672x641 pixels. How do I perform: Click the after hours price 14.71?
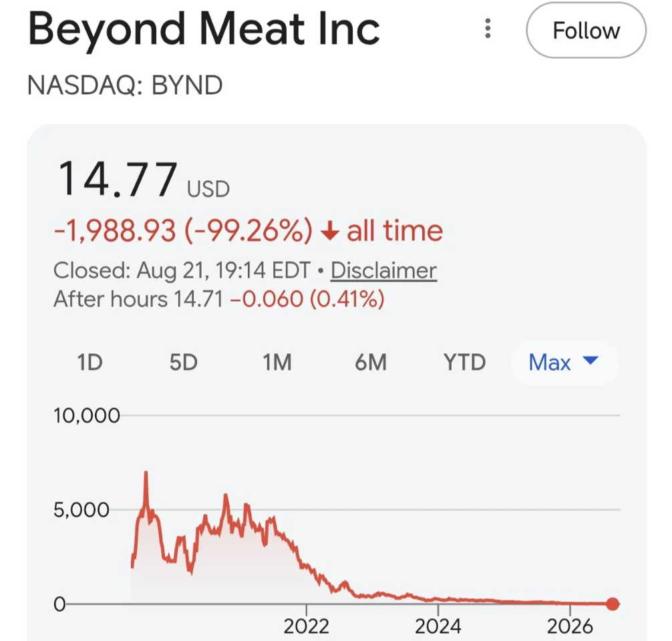pyautogui.click(x=198, y=298)
